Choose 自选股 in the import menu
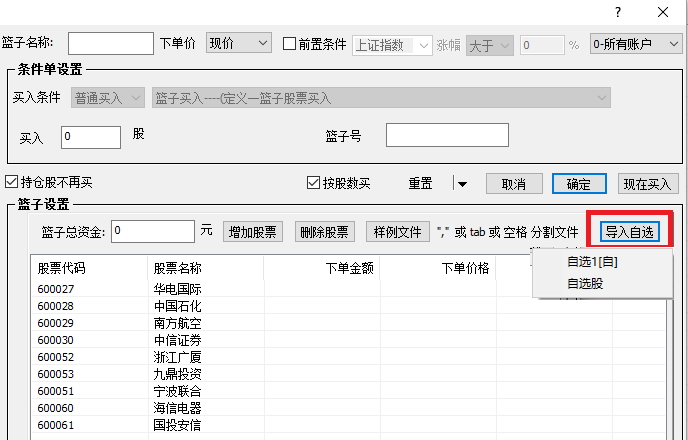The height and width of the screenshot is (440, 688). (584, 284)
